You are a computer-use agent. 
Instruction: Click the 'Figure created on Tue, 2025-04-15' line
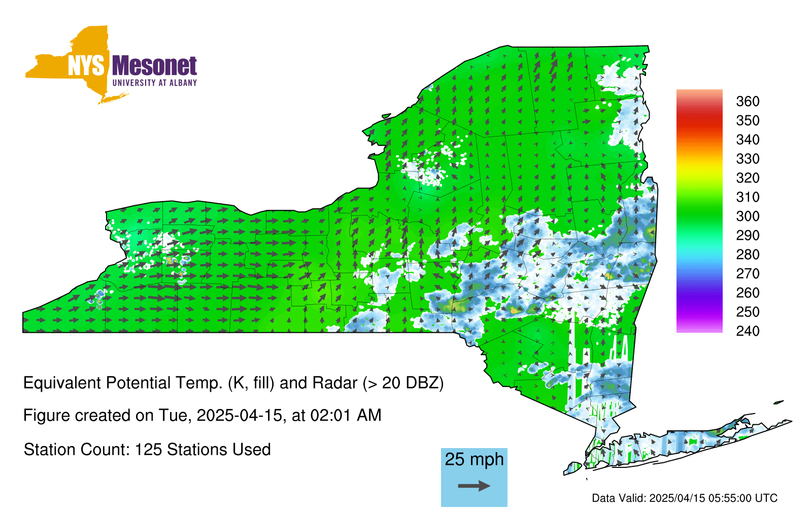pos(202,416)
